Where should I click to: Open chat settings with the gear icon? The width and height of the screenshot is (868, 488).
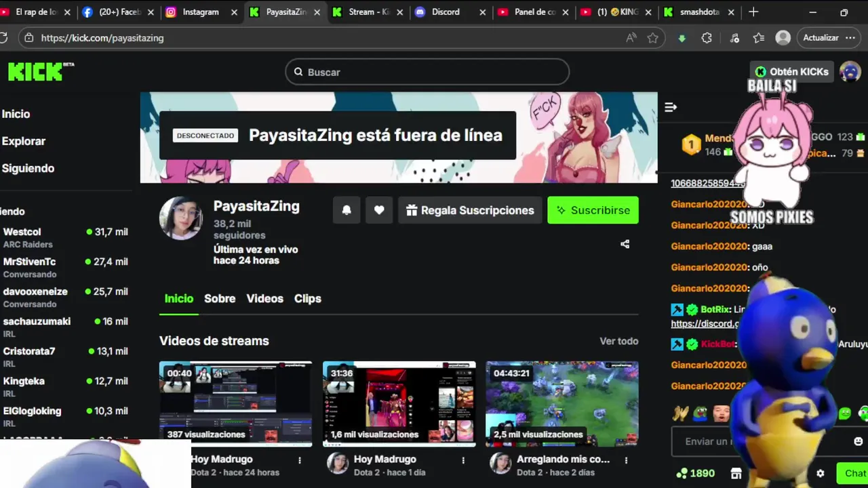821,473
